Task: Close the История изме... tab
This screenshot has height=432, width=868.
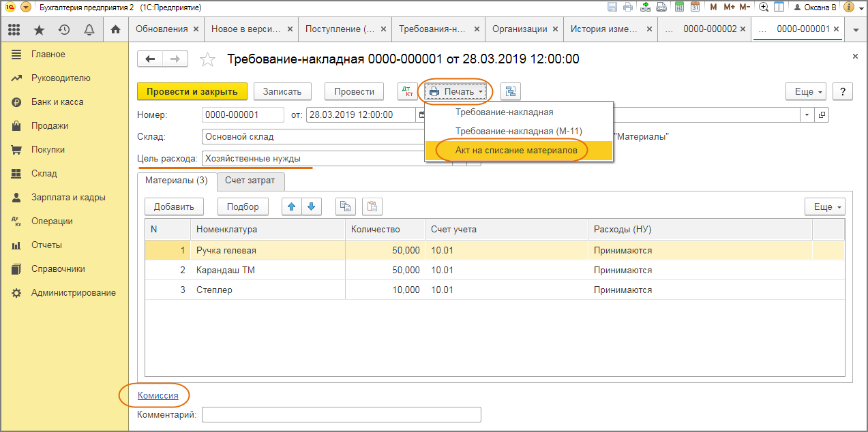Action: (648, 29)
